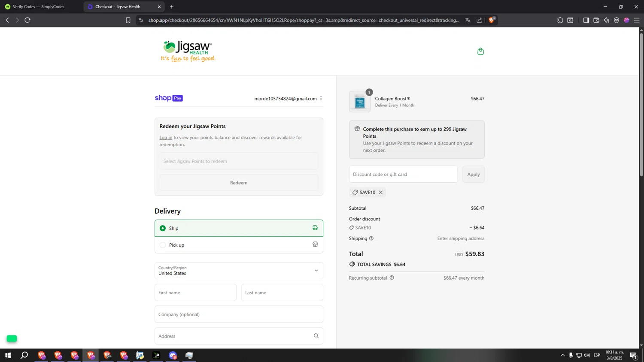Remove the SAVE10 discount code
The height and width of the screenshot is (362, 644).
(380, 193)
